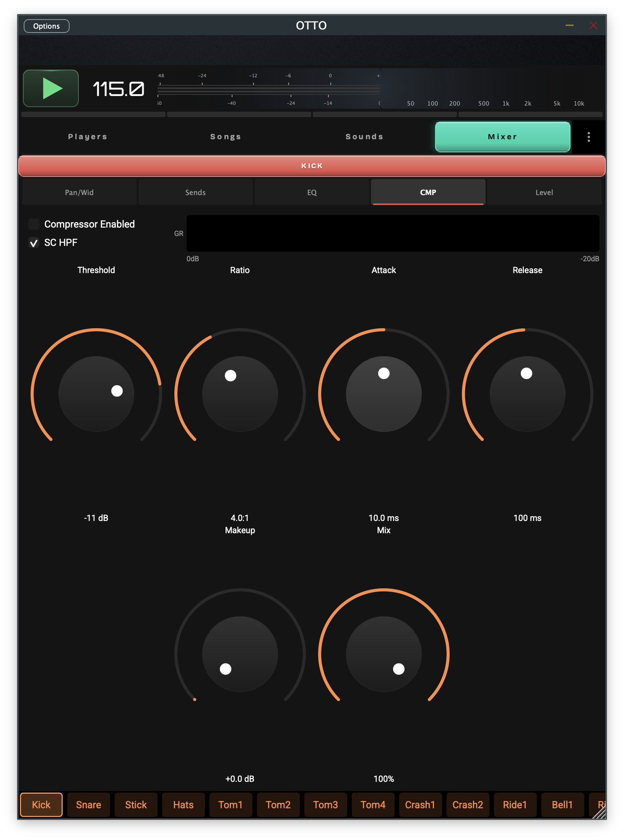Select the Kick channel button
Screen dimensions: 624x840
click(x=41, y=805)
